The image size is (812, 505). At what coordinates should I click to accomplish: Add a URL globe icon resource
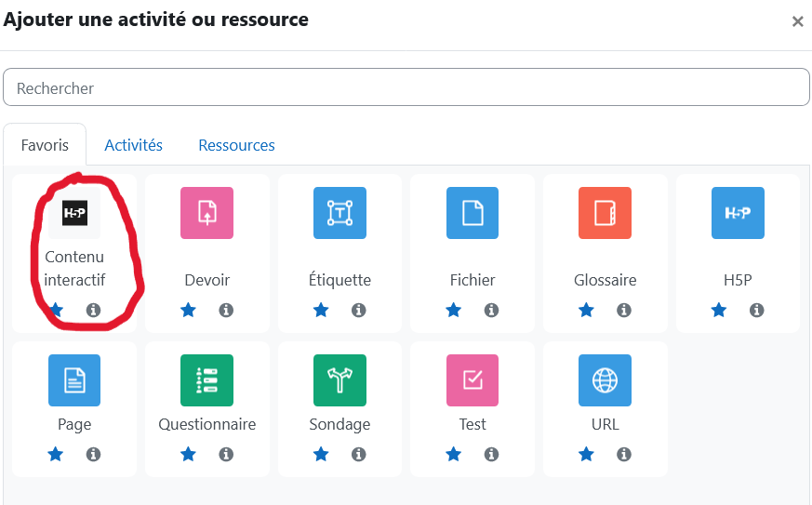tap(605, 380)
